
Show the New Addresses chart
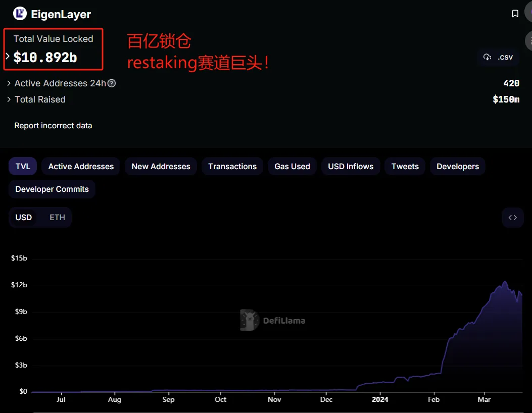click(161, 166)
